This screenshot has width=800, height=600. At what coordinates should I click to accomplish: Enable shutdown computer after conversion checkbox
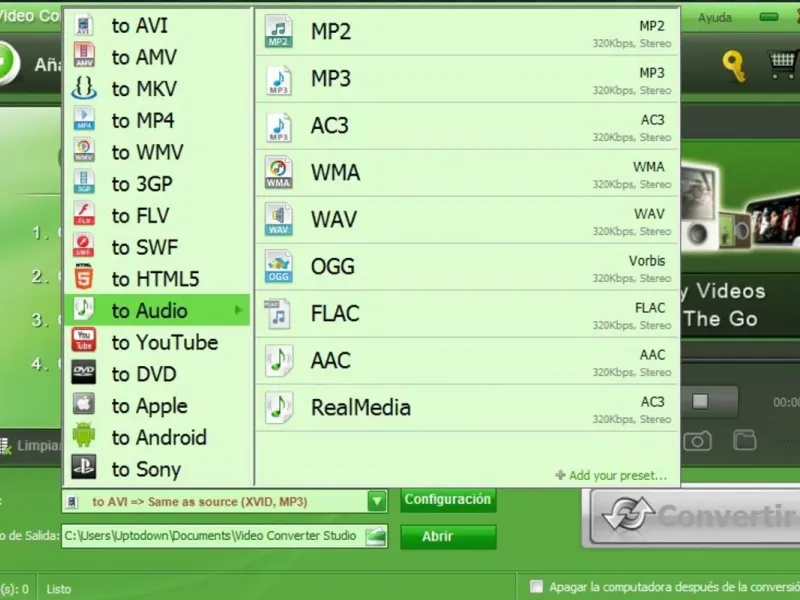point(536,586)
